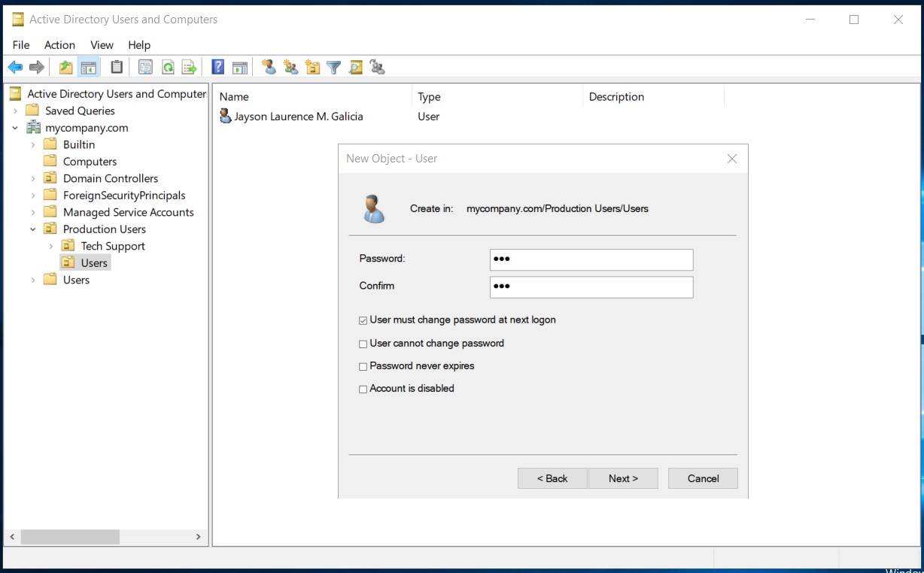Select the Create New Group icon
This screenshot has height=573, width=924.
point(290,67)
